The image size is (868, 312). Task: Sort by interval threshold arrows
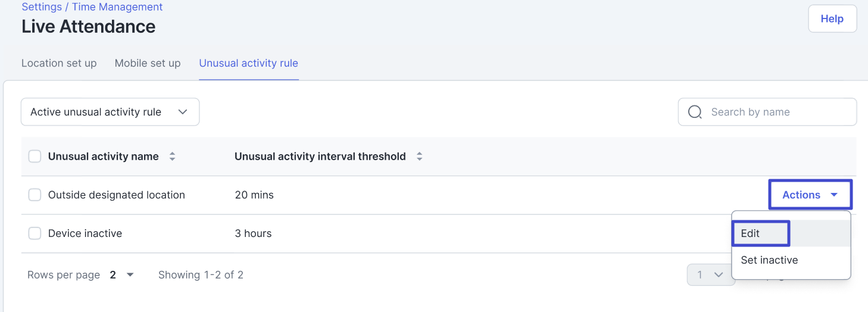coord(419,157)
